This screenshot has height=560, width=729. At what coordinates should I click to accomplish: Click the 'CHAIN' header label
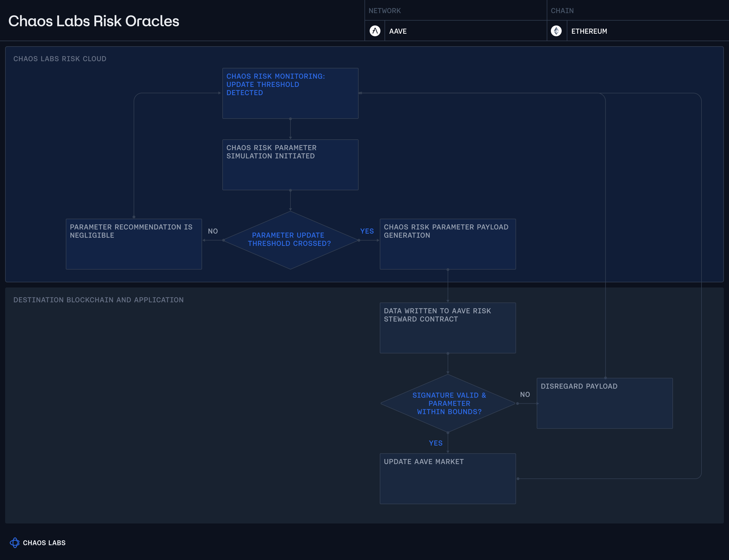point(562,11)
